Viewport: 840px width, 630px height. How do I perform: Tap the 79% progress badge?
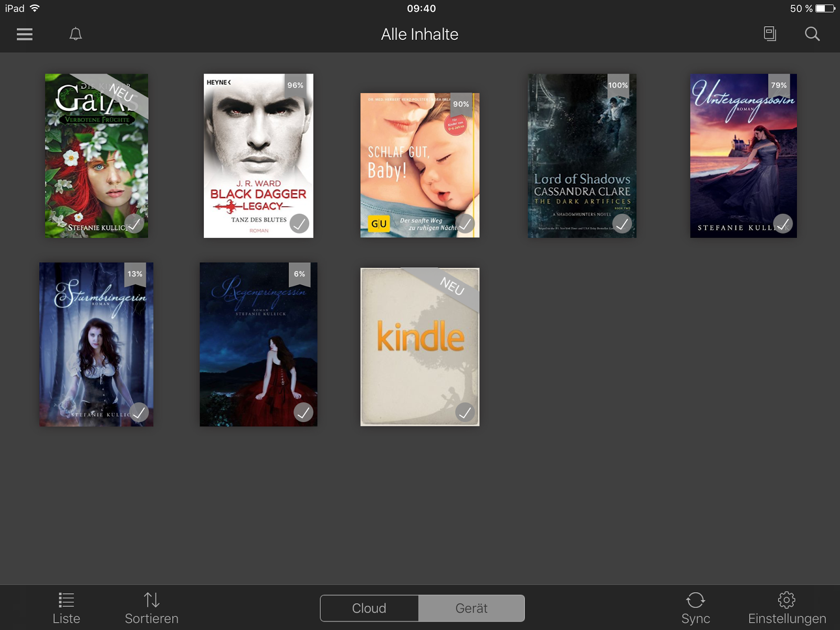click(x=779, y=85)
